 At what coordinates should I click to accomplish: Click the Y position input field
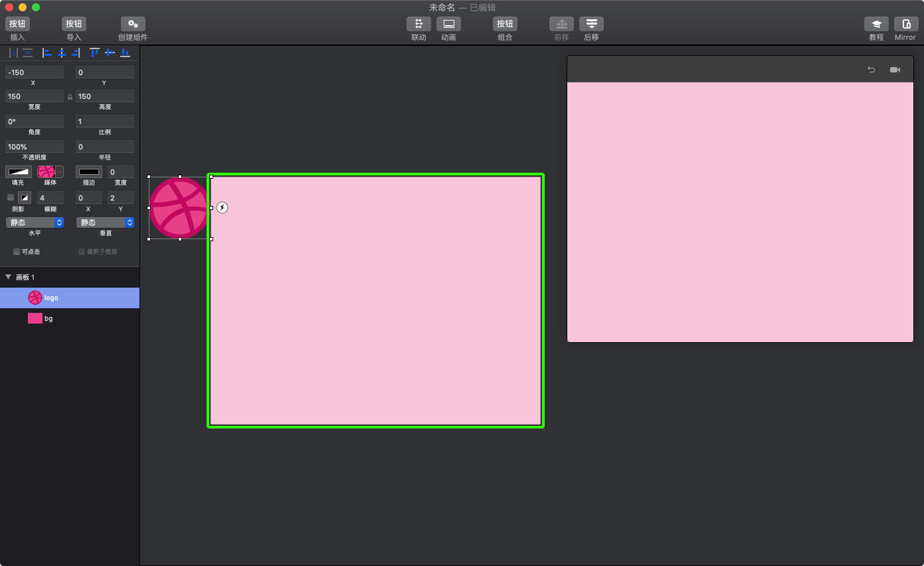(x=105, y=72)
